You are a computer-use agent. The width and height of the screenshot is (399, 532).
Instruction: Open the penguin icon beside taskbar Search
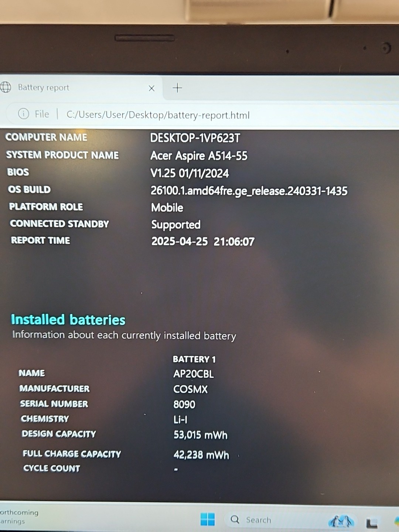click(x=341, y=521)
